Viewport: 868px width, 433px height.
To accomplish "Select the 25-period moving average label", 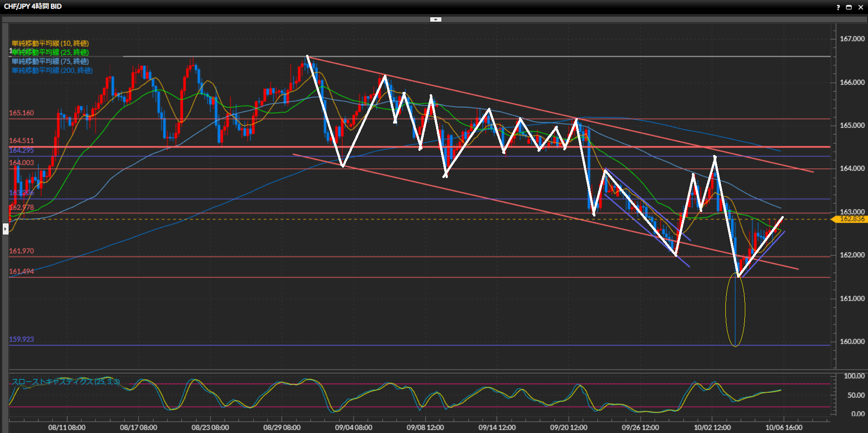I will pyautogui.click(x=50, y=53).
